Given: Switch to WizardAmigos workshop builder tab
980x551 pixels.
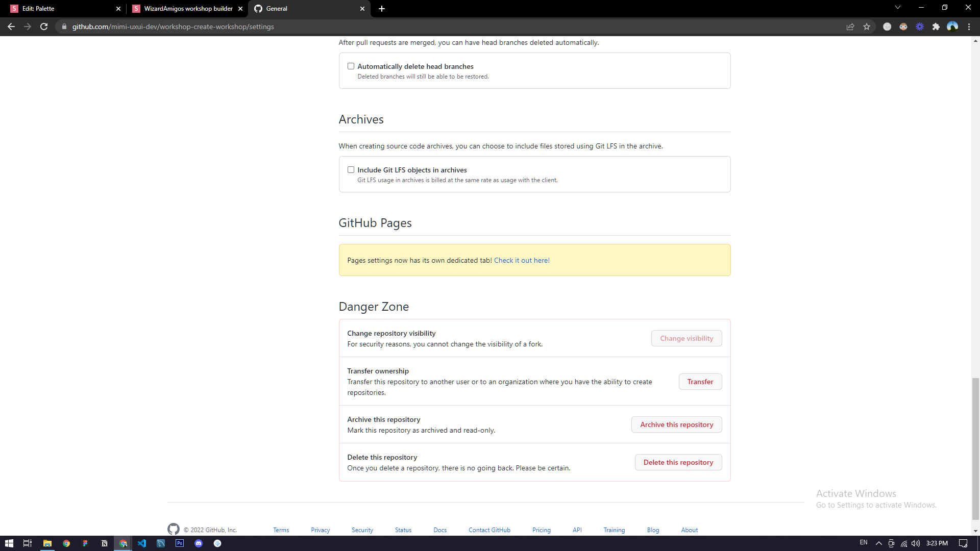Looking at the screenshot, I should [x=184, y=9].
